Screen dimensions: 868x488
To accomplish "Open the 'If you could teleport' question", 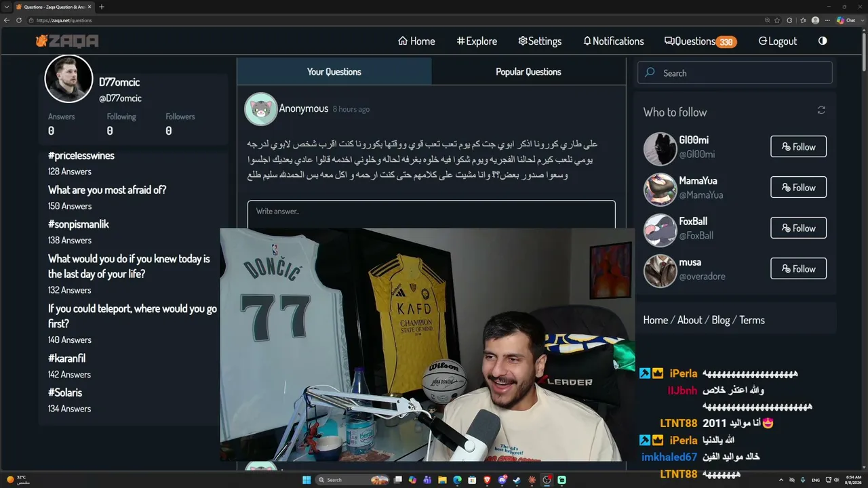I will (x=132, y=316).
